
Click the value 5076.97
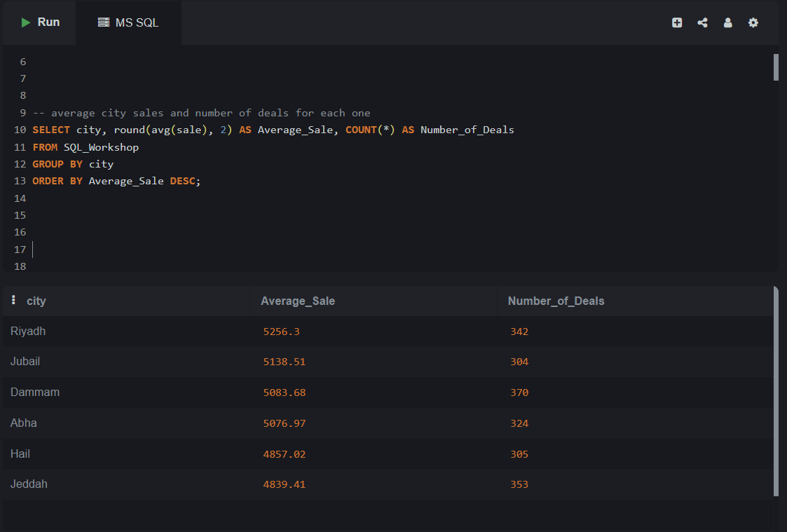(285, 423)
